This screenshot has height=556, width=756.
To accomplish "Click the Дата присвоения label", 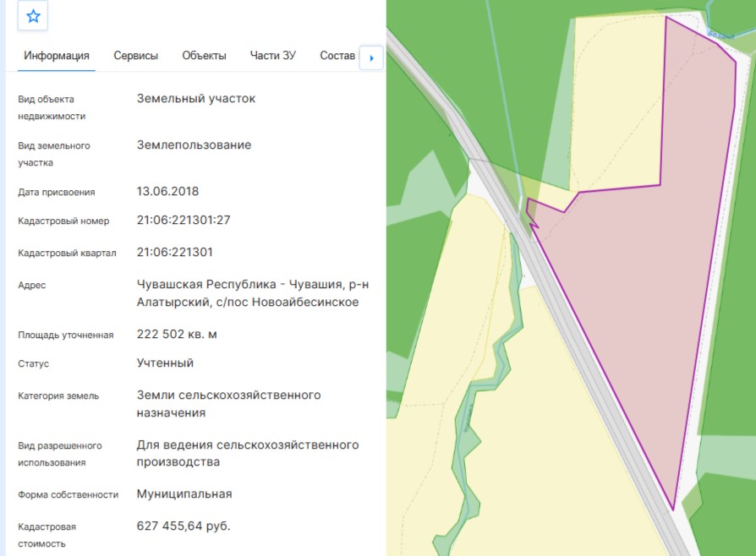I will [57, 193].
